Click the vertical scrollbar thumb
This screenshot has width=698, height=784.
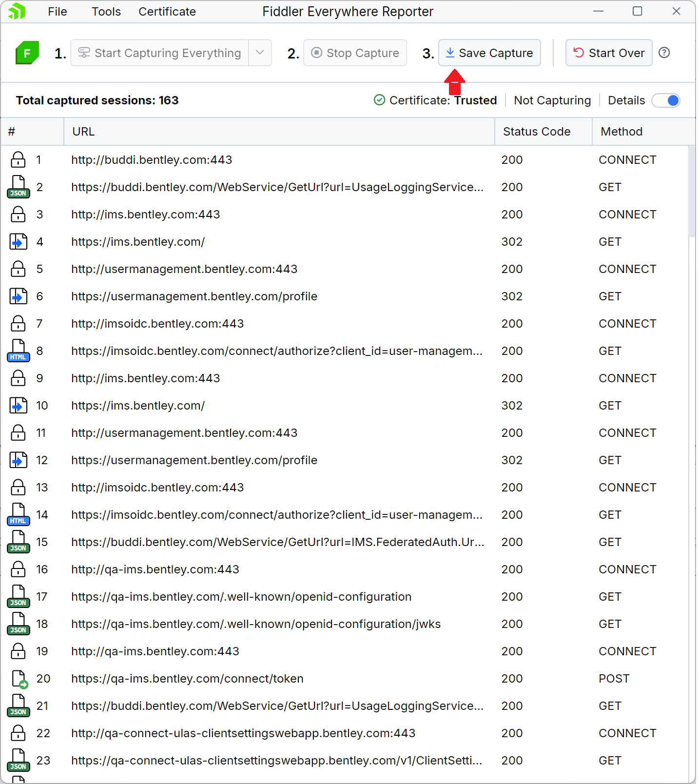pyautogui.click(x=692, y=191)
